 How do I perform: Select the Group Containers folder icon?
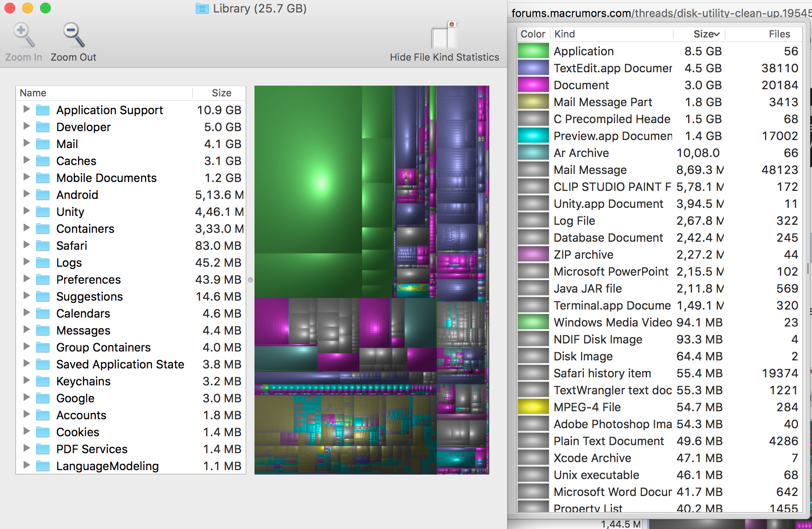(x=43, y=347)
